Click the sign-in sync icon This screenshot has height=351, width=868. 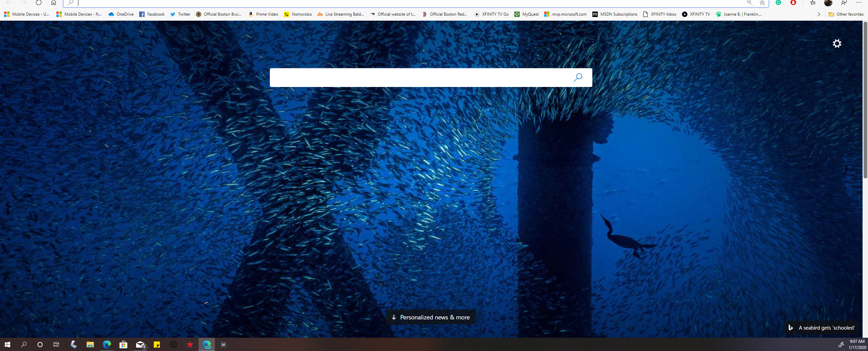(x=843, y=3)
